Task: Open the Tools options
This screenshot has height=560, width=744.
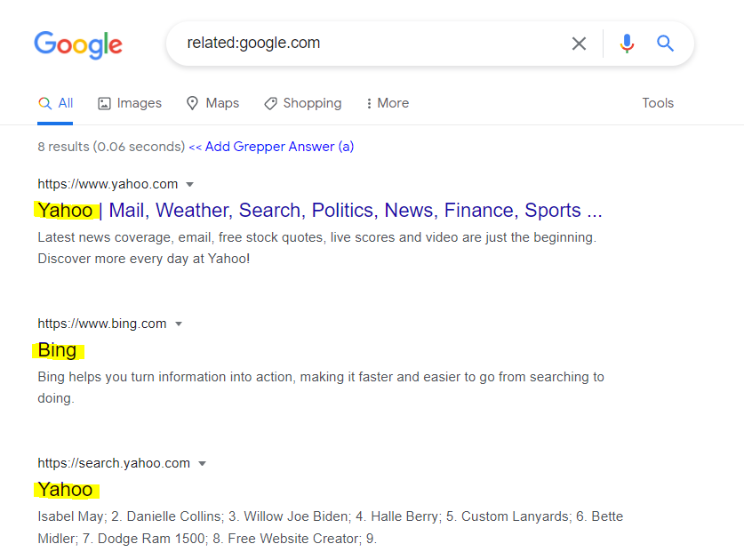Action: point(658,103)
